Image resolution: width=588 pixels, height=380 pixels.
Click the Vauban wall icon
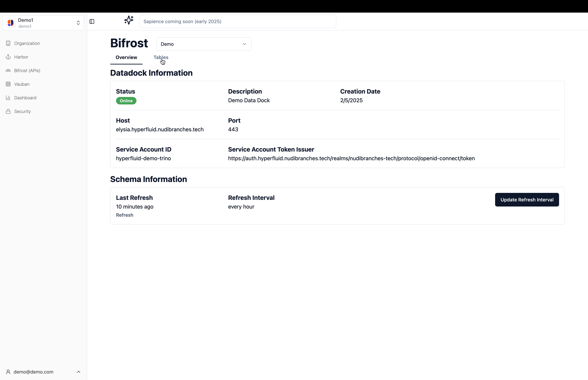(x=8, y=84)
